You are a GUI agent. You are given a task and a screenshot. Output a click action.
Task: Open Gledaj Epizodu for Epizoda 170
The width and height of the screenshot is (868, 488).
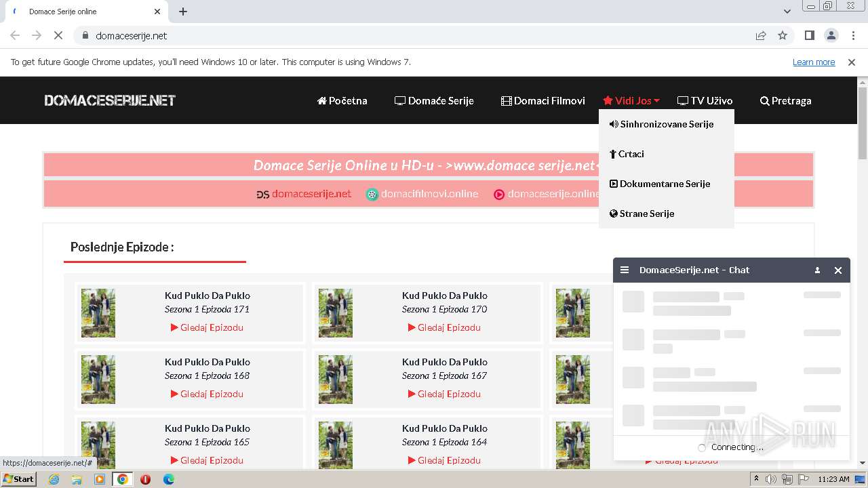[x=444, y=327]
